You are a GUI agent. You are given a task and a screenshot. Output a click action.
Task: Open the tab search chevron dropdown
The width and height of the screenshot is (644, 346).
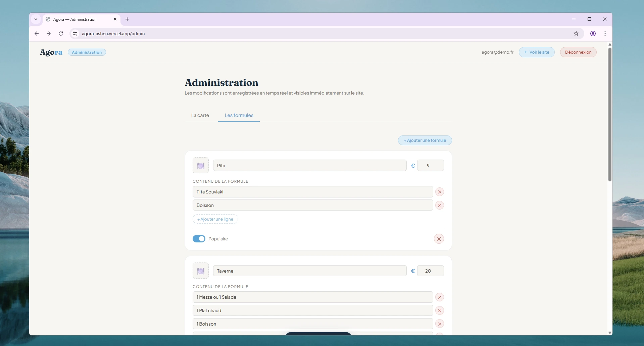pos(36,19)
